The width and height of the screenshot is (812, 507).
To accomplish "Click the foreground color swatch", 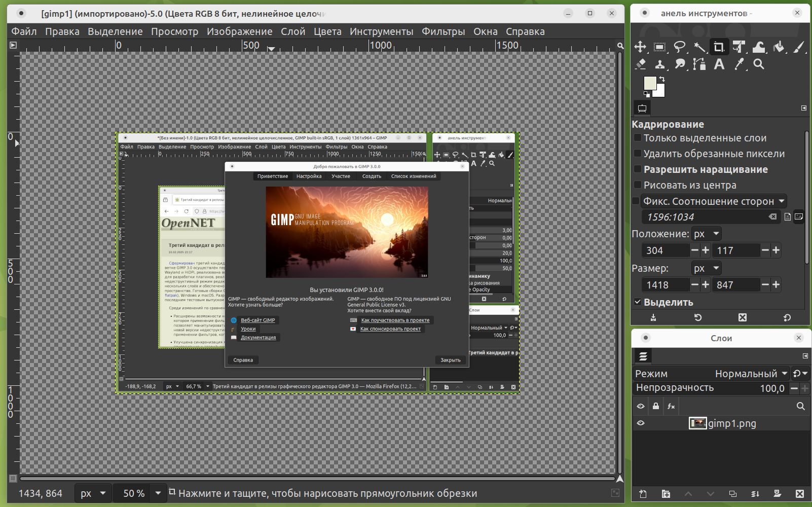I will pyautogui.click(x=649, y=83).
